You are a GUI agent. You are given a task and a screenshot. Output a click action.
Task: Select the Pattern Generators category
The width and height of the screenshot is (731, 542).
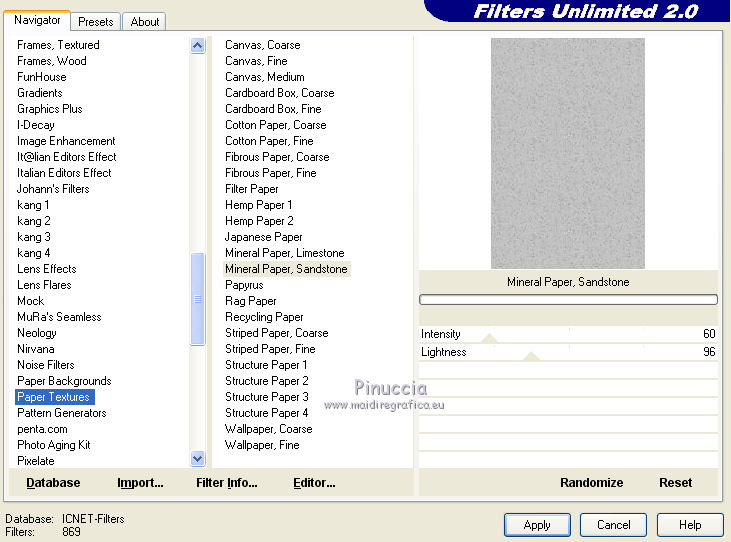(62, 413)
